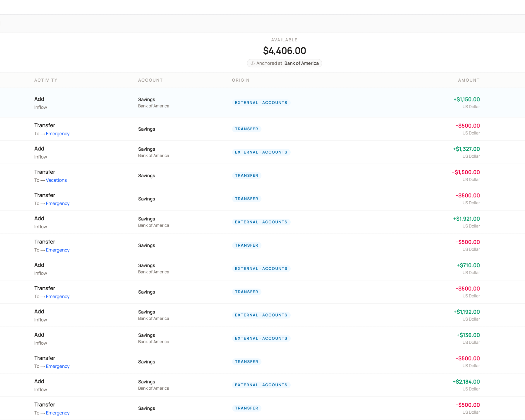525x420 pixels.
Task: Click the EXTERNAL · ACCOUNTS badge on the $710 inflow
Action: point(261,269)
